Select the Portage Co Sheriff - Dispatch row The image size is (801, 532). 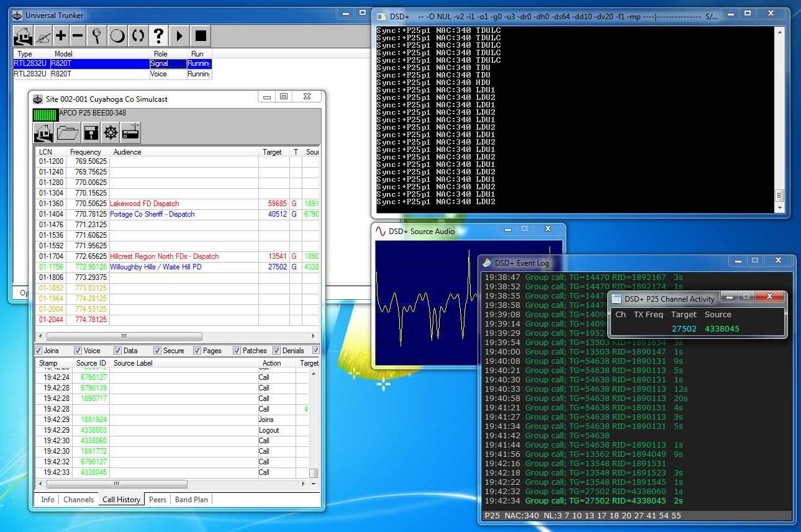pos(177,214)
